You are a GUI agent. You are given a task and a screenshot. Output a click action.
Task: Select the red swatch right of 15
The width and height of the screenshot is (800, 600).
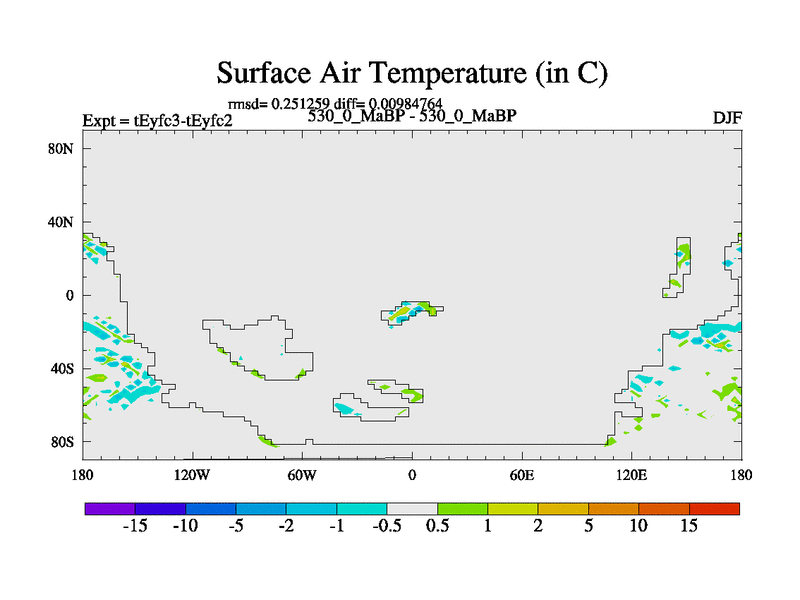click(714, 508)
